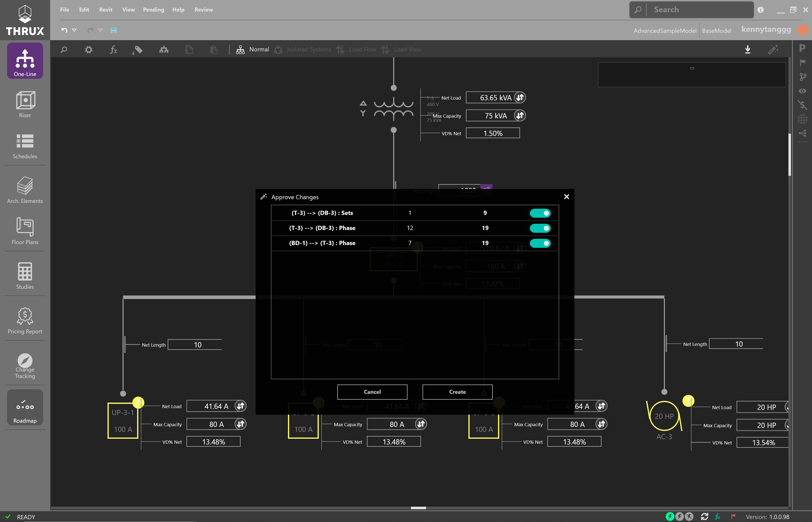Toggle T-3 Max Capacity swap arrows
This screenshot has width=812, height=522.
[x=520, y=116]
